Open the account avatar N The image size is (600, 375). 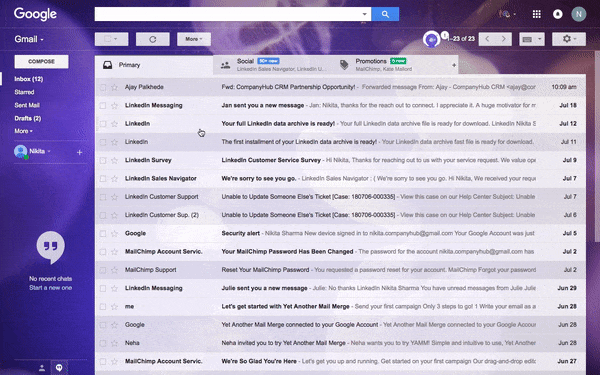click(x=579, y=14)
